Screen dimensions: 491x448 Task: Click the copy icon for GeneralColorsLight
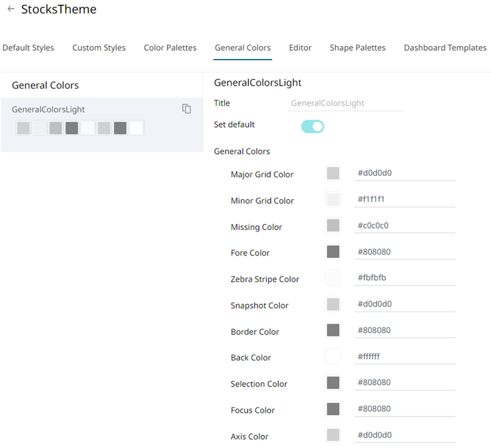(x=187, y=109)
